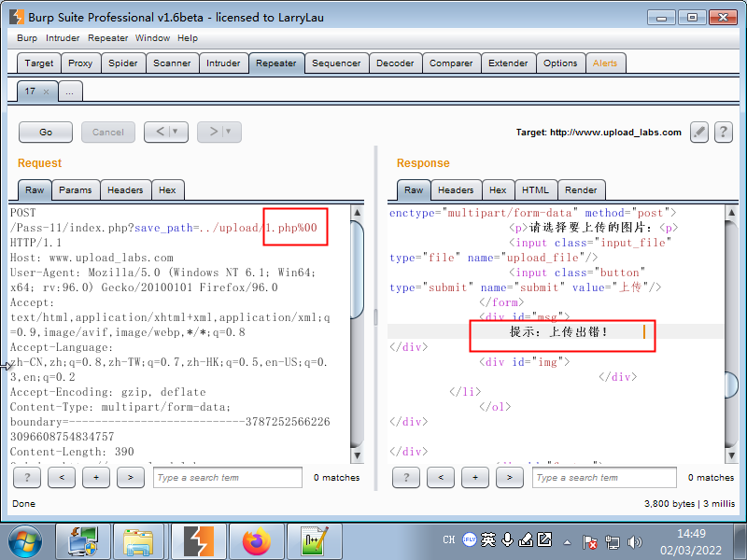Open Windows Start menu orb
Viewport: 747px width, 560px height.
[x=25, y=542]
